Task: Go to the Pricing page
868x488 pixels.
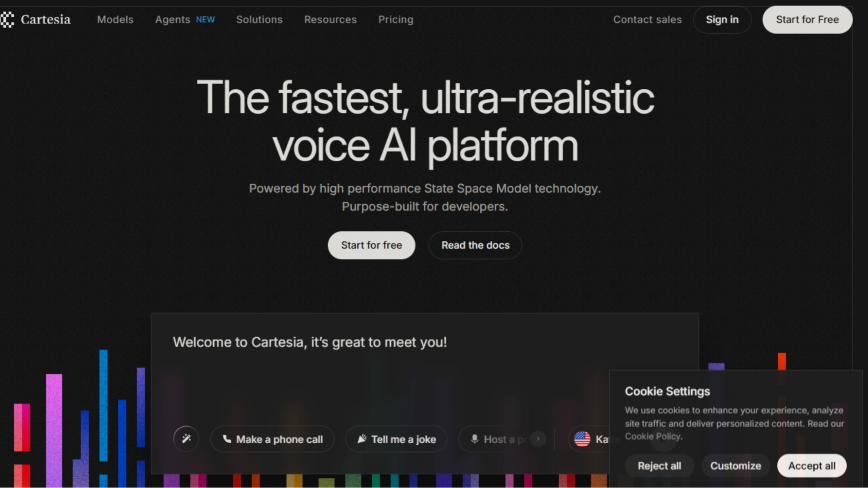Action: [x=396, y=20]
